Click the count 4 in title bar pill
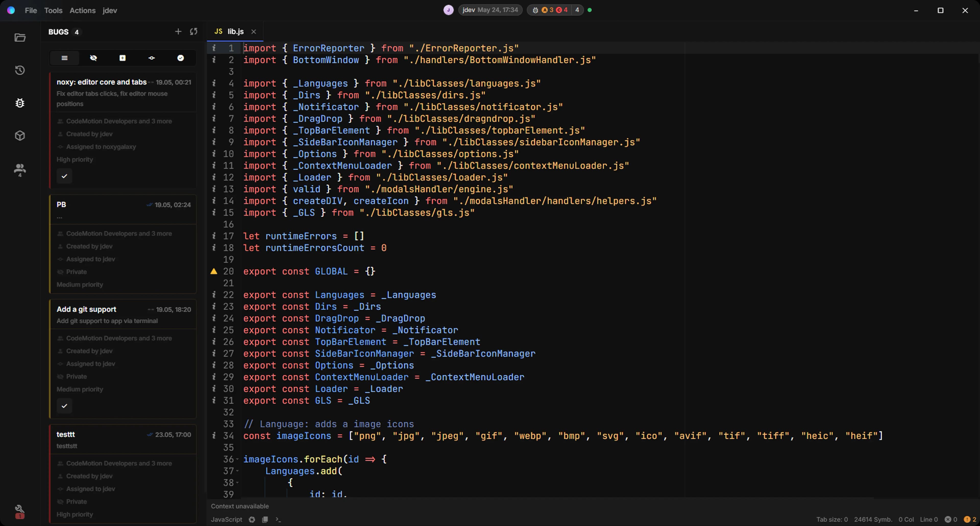This screenshot has width=980, height=526. [x=577, y=10]
